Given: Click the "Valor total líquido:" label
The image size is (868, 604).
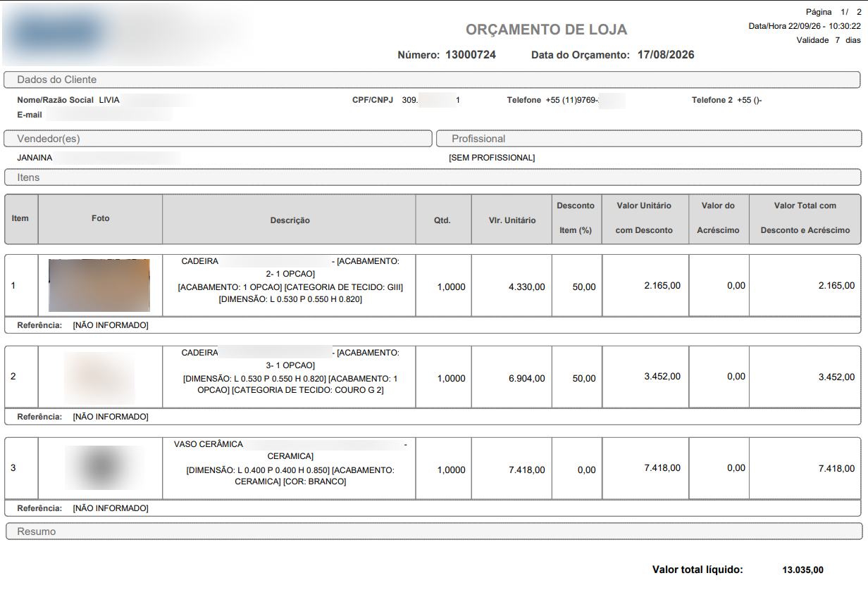Looking at the screenshot, I should [x=697, y=570].
